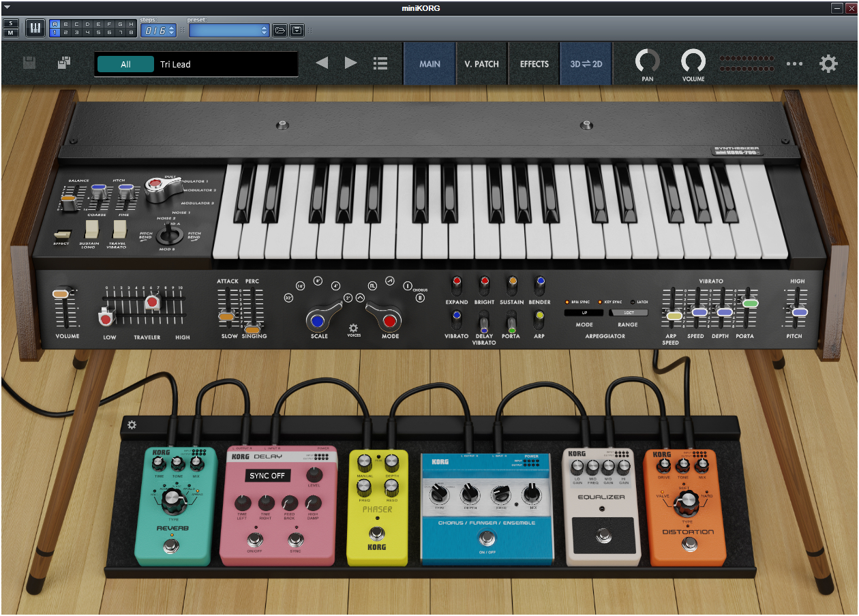Open the VOICES gear icon
The image size is (859, 616).
(x=354, y=328)
